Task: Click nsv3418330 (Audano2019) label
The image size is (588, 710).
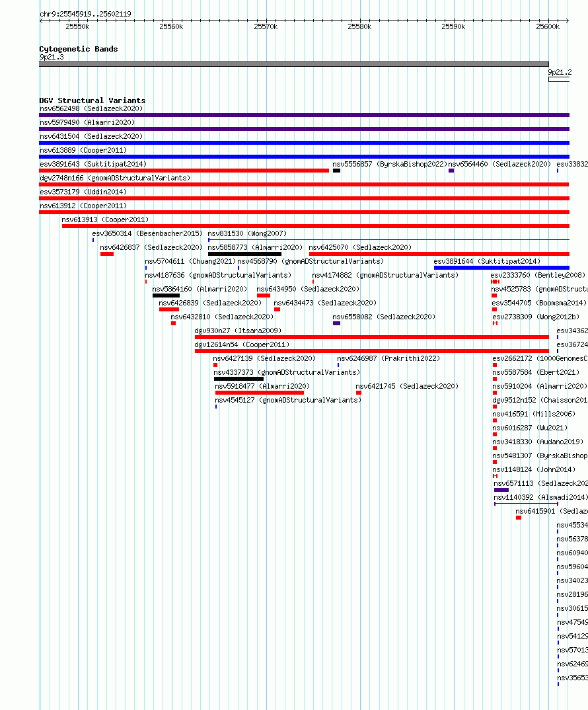Action: (x=538, y=442)
